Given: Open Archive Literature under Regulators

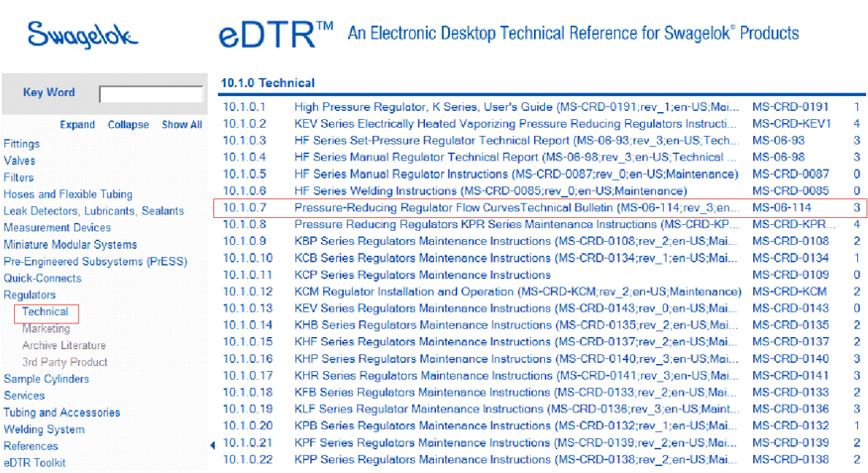Looking at the screenshot, I should coord(64,346).
